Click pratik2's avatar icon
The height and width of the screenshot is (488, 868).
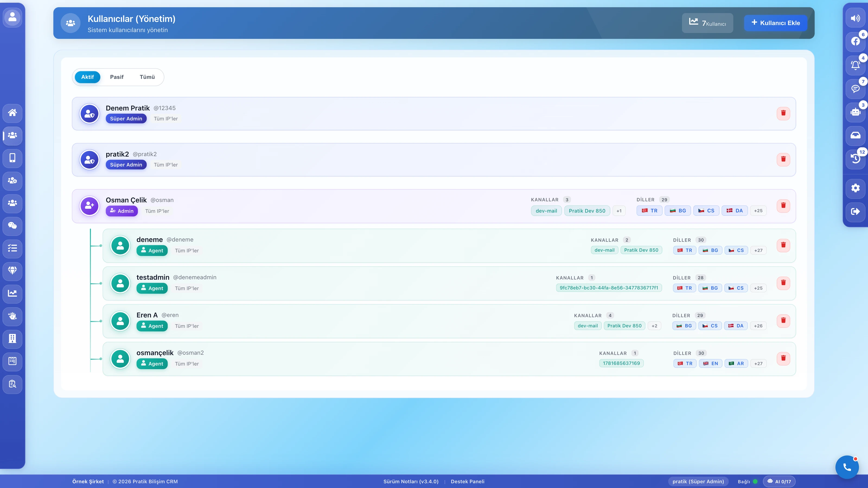point(89,160)
